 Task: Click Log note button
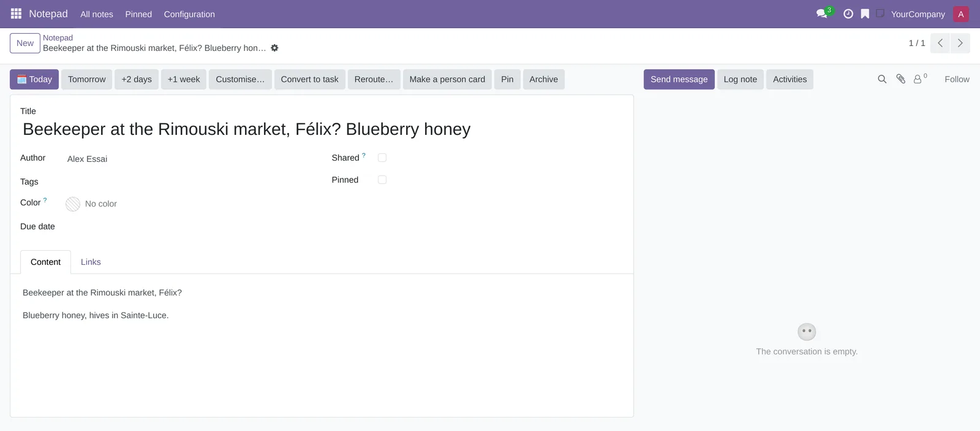pyautogui.click(x=741, y=79)
